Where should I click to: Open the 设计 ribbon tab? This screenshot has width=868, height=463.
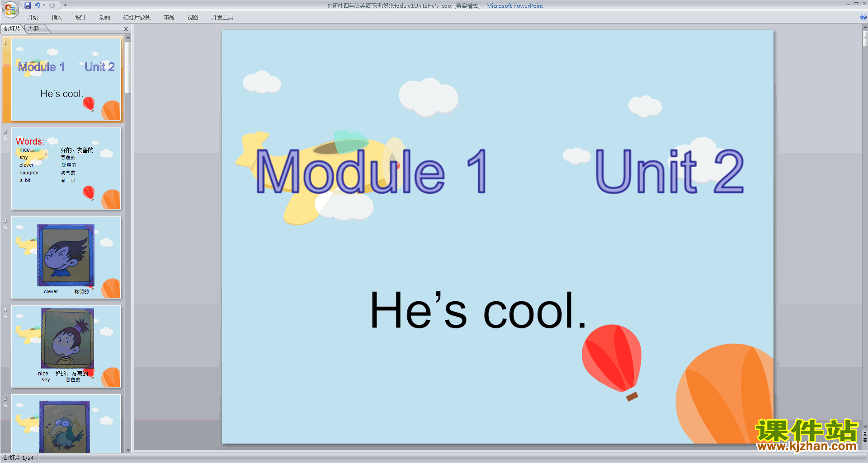click(x=80, y=18)
